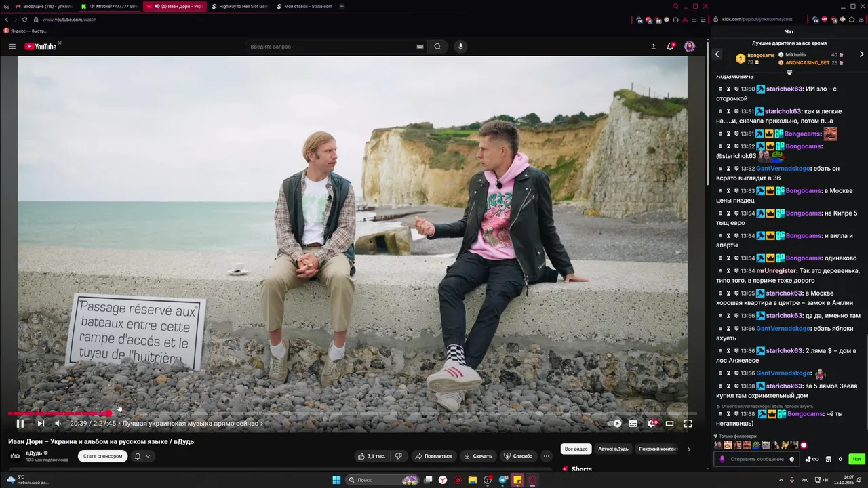The height and width of the screenshot is (488, 868).
Task: Skip to the next video
Action: [41, 424]
